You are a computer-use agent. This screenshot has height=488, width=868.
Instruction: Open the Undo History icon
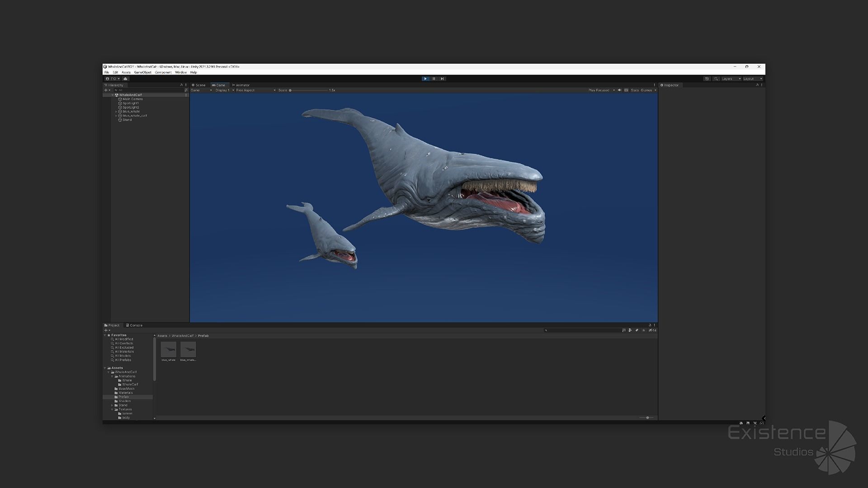tap(707, 79)
